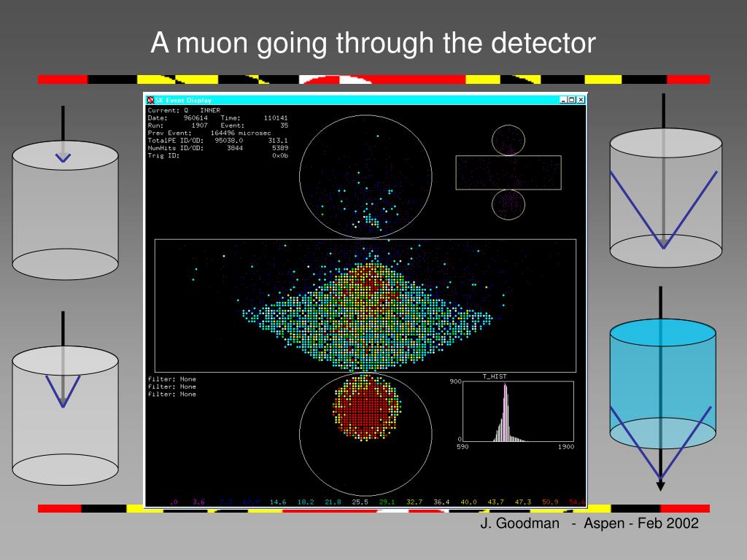Click the 40.0 scale label

(x=468, y=502)
